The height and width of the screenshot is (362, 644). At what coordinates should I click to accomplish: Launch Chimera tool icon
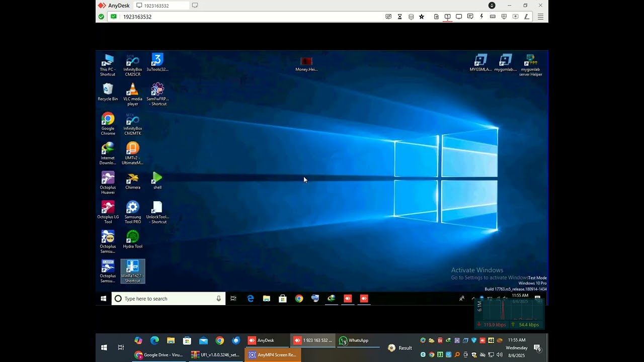coord(132,181)
